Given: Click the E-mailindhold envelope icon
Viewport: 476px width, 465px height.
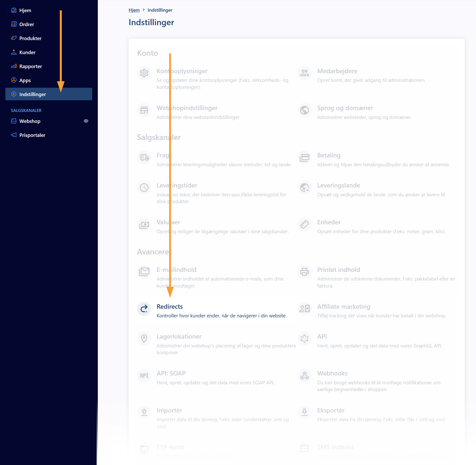Looking at the screenshot, I should (x=144, y=272).
